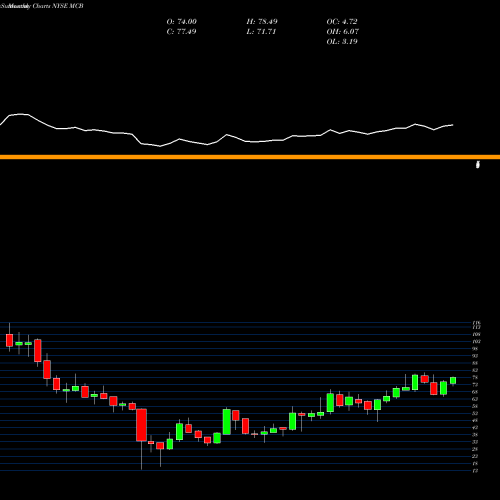Image resolution: width=500 pixels, height=500 pixels.
Task: Click the '98' price axis label
Action: [475, 349]
